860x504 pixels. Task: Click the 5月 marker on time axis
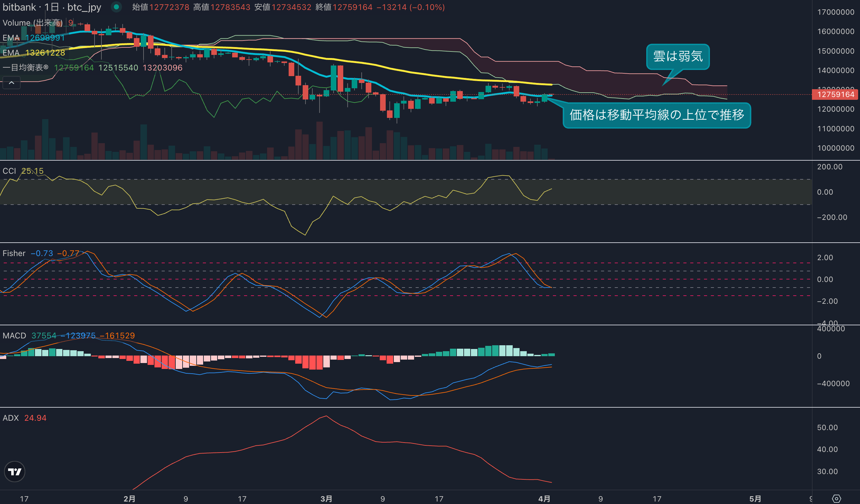pyautogui.click(x=755, y=499)
